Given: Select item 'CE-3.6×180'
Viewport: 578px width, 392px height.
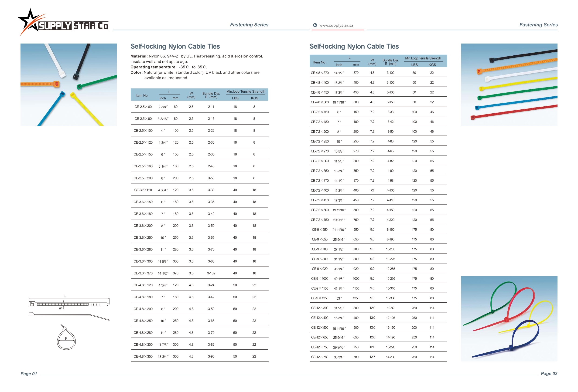Looking at the screenshot, I should [143, 214].
